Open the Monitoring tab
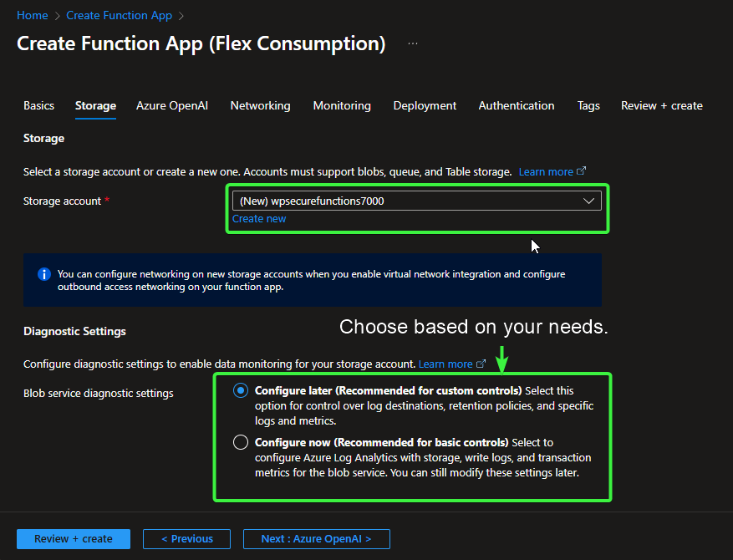This screenshot has width=733, height=560. [x=342, y=105]
